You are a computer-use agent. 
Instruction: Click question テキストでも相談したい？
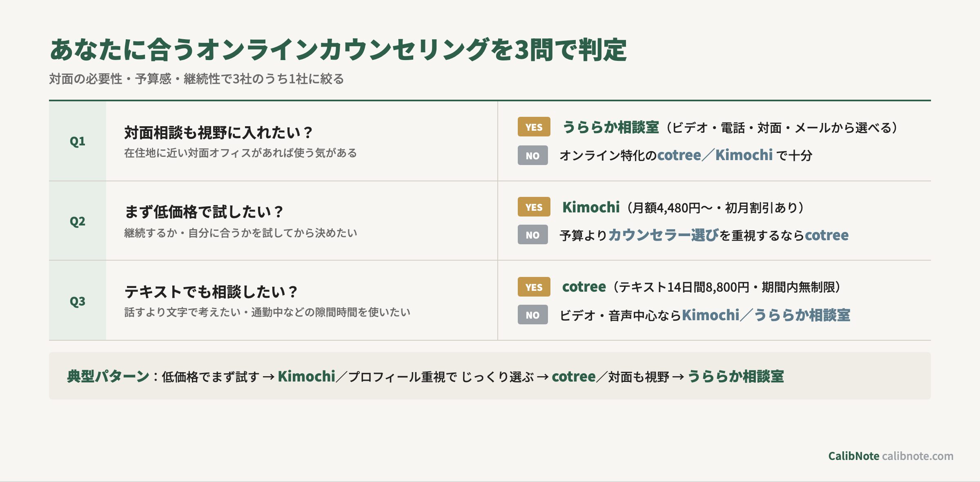[x=211, y=292]
